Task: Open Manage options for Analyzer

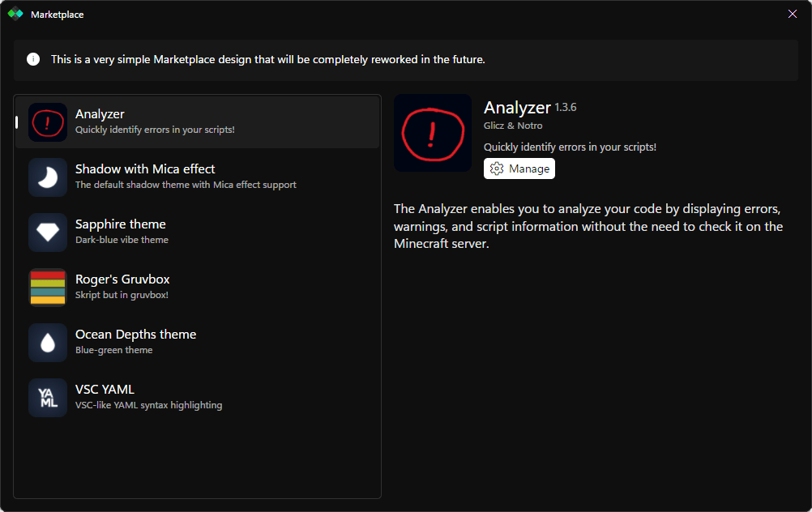Action: point(519,169)
